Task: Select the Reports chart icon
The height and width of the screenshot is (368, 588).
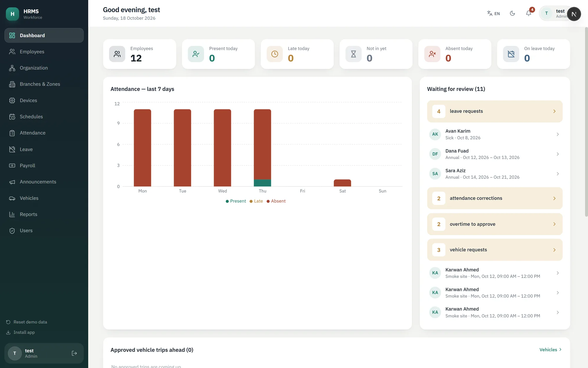Action: point(12,214)
